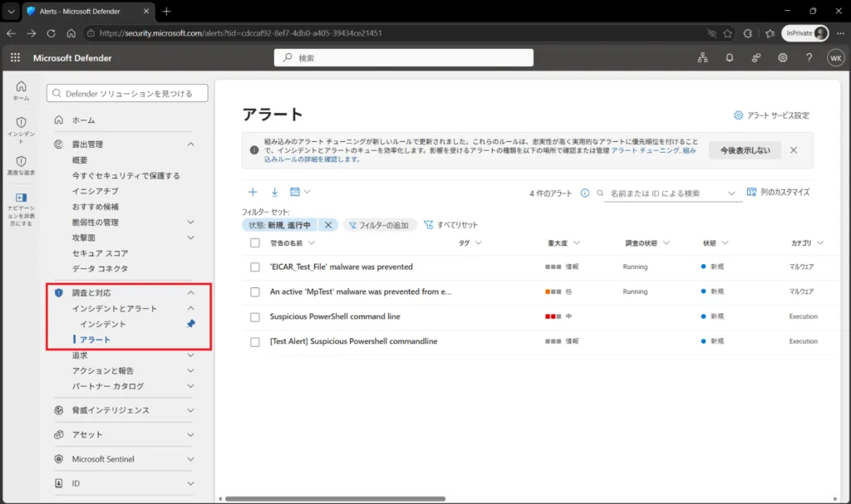Open 列のカスタマイズ

pyautogui.click(x=778, y=192)
